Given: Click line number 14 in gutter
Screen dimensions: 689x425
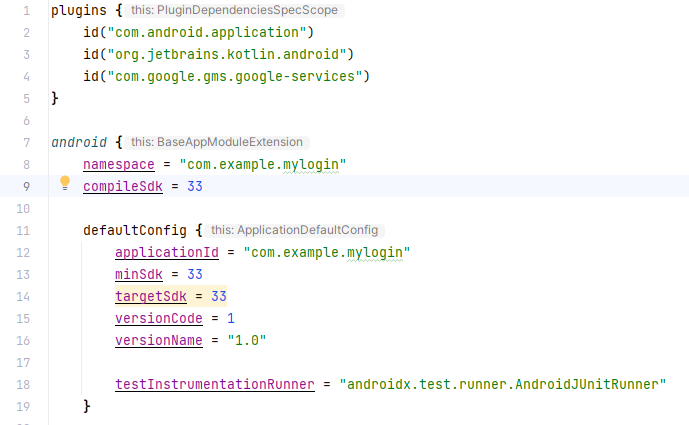Looking at the screenshot, I should [x=23, y=296].
